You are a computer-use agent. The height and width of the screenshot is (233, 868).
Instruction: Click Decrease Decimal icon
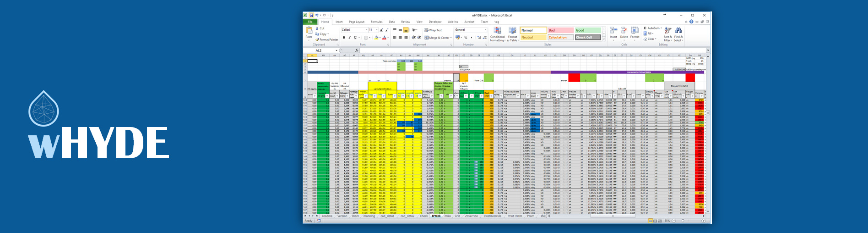(x=485, y=38)
